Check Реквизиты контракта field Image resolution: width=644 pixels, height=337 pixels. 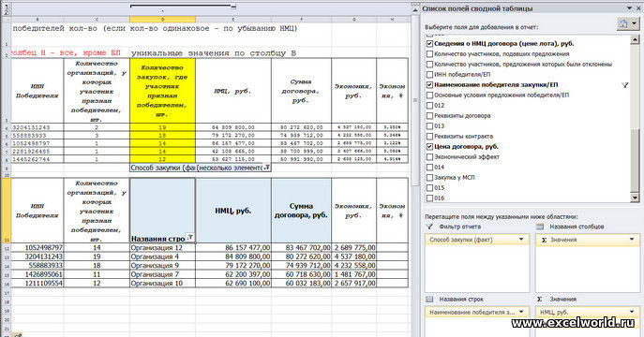(x=429, y=136)
